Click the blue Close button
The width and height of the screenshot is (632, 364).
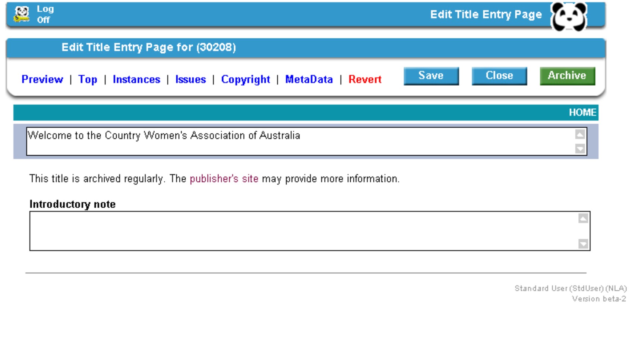point(499,76)
